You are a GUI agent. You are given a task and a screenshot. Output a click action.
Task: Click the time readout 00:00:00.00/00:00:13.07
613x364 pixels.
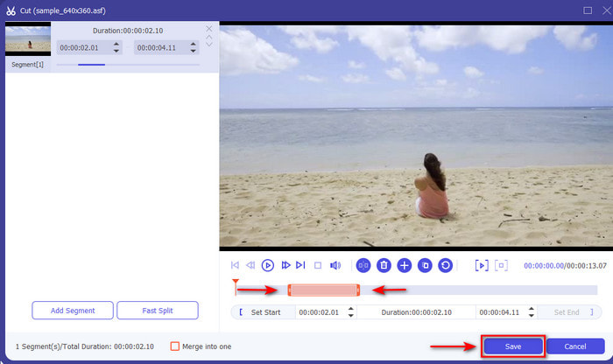click(566, 266)
